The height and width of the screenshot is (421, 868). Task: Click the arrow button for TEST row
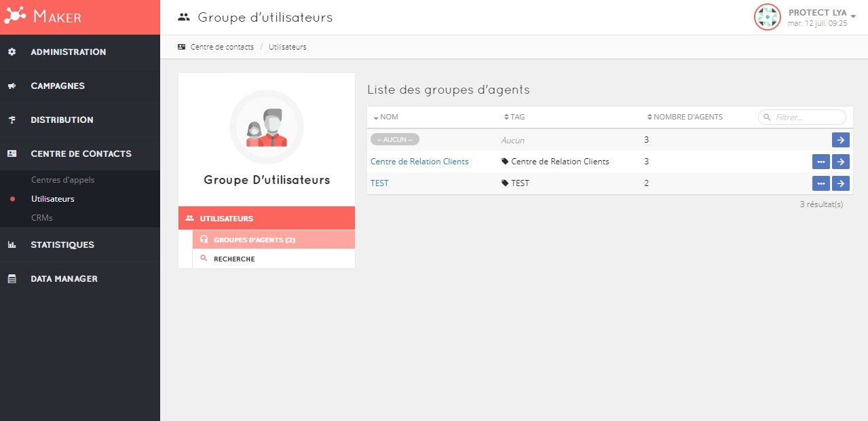tap(841, 183)
